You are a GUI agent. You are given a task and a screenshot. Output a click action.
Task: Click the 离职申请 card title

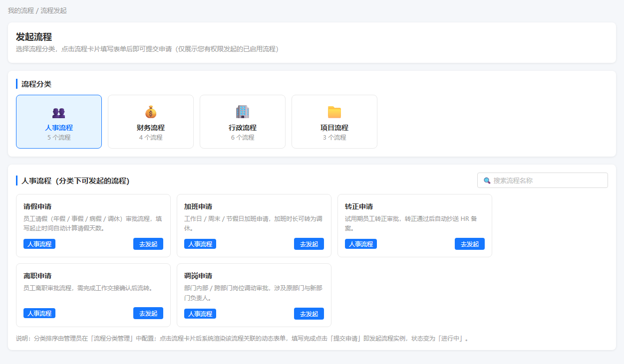tap(37, 276)
